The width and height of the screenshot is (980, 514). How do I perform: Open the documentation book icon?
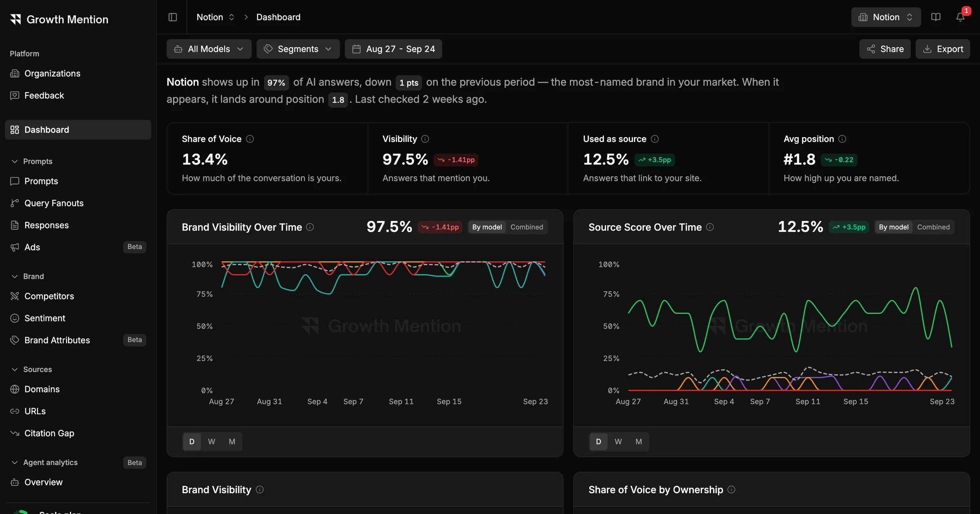coord(936,17)
